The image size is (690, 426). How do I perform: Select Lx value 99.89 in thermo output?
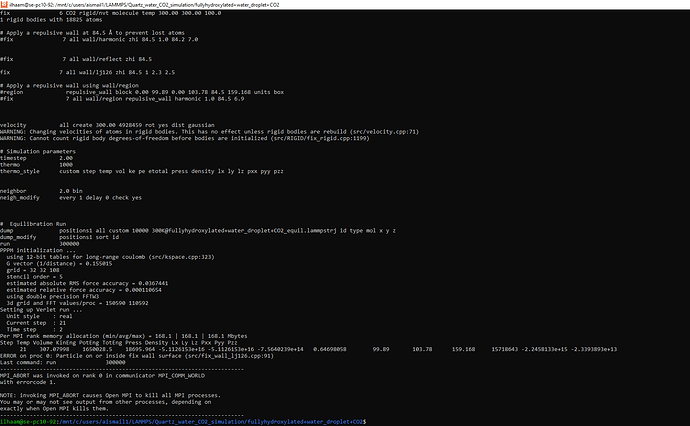click(x=381, y=350)
